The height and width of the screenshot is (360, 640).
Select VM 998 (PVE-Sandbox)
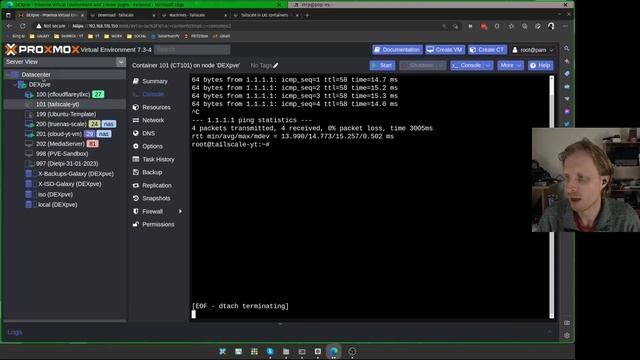[x=62, y=154]
